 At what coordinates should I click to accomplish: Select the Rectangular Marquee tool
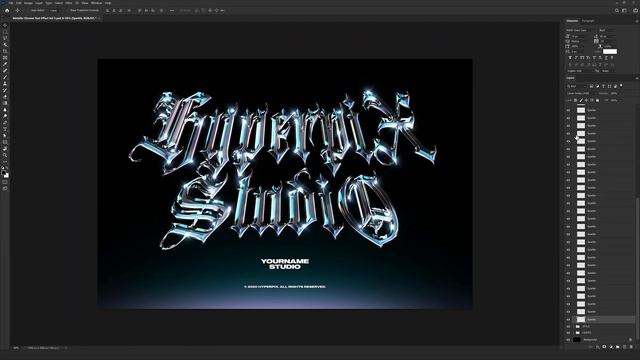click(5, 32)
